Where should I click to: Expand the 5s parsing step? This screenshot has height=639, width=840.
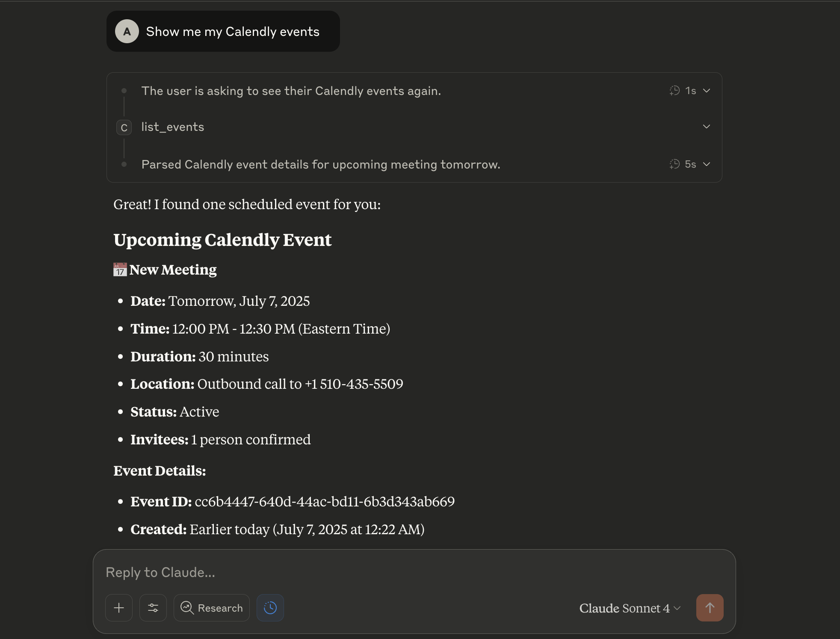coord(706,164)
